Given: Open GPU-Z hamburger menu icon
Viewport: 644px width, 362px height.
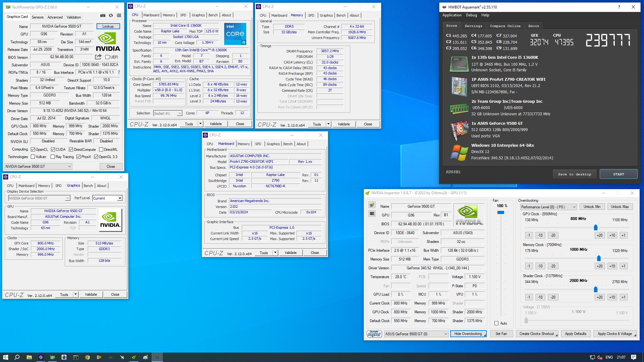Looking at the screenshot, I should coord(119,15).
